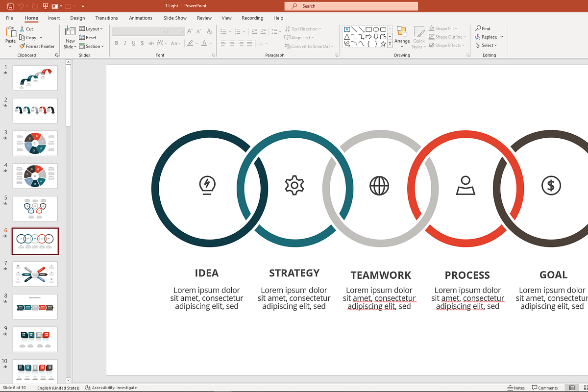Open Comments from status bar
Screen dimensions: 588x392
(544, 388)
